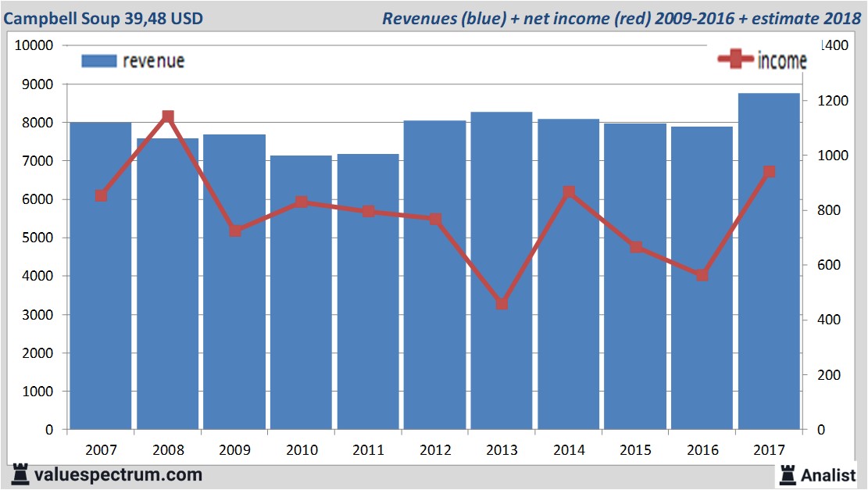Click the 200 income axis value
Screen dimensions: 868x490
point(829,375)
